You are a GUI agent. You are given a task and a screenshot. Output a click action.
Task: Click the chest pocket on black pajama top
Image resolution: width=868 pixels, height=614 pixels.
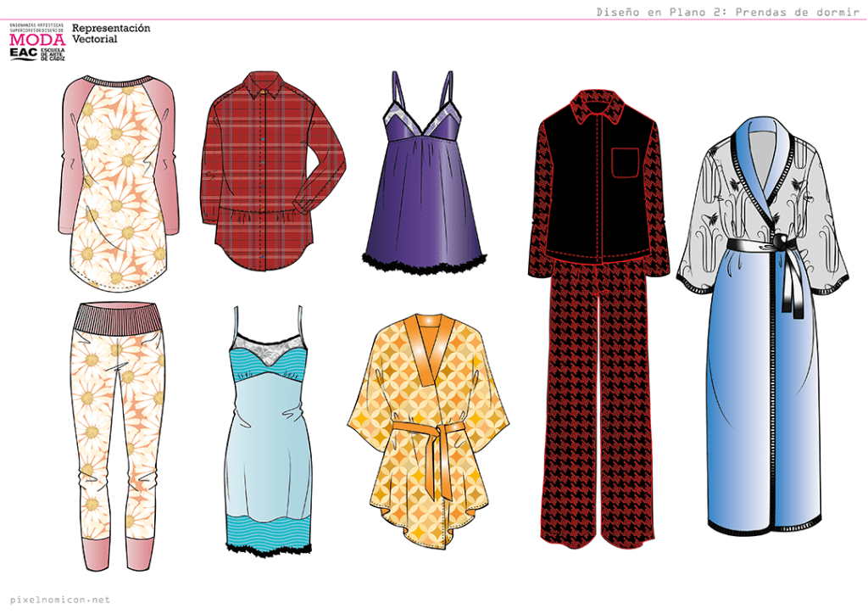pyautogui.click(x=625, y=163)
